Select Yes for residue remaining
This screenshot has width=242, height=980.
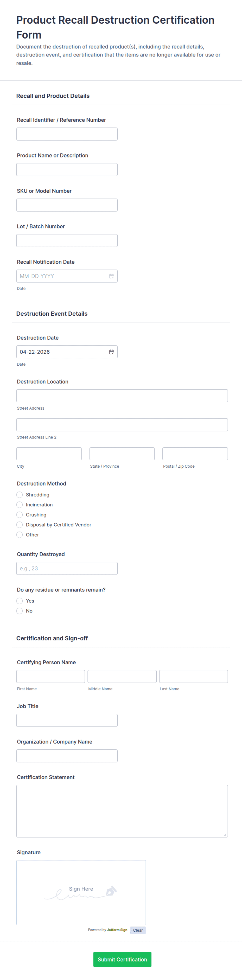[x=20, y=601]
